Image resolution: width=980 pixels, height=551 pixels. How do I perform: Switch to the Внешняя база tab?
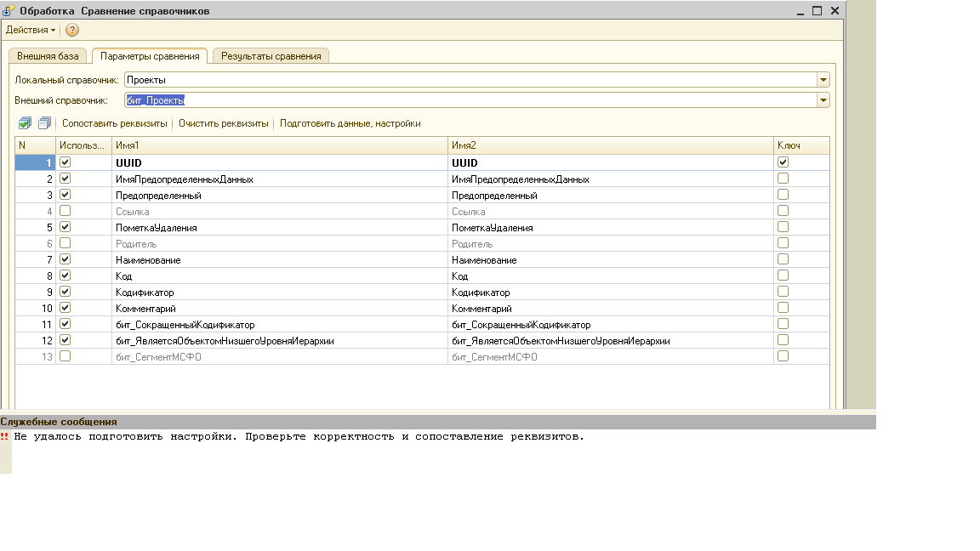click(48, 56)
